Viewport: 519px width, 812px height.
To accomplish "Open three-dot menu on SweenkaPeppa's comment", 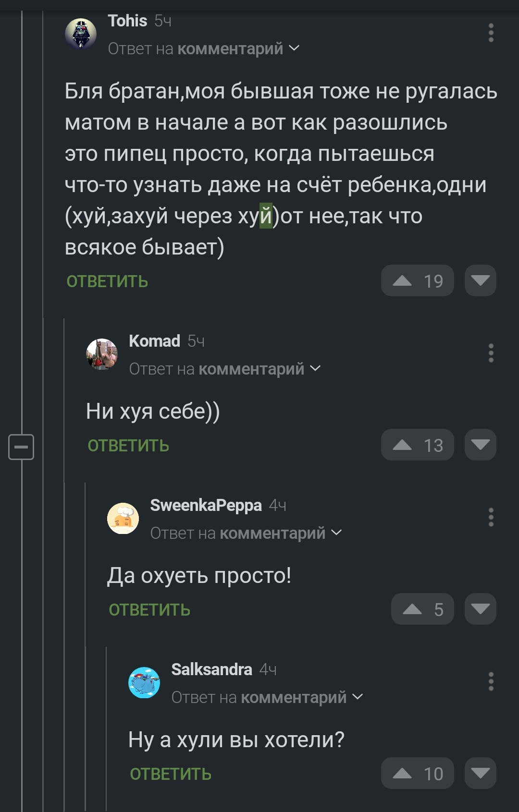I will click(491, 517).
